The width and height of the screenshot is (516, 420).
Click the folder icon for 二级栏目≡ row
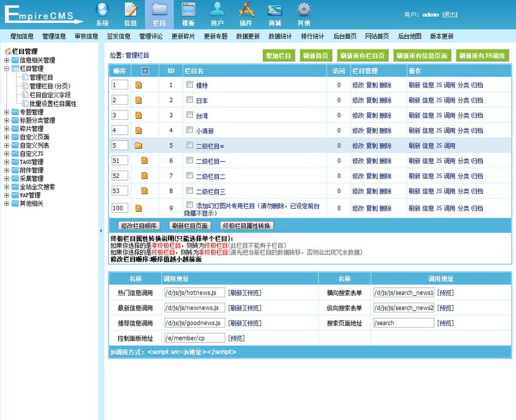click(139, 145)
